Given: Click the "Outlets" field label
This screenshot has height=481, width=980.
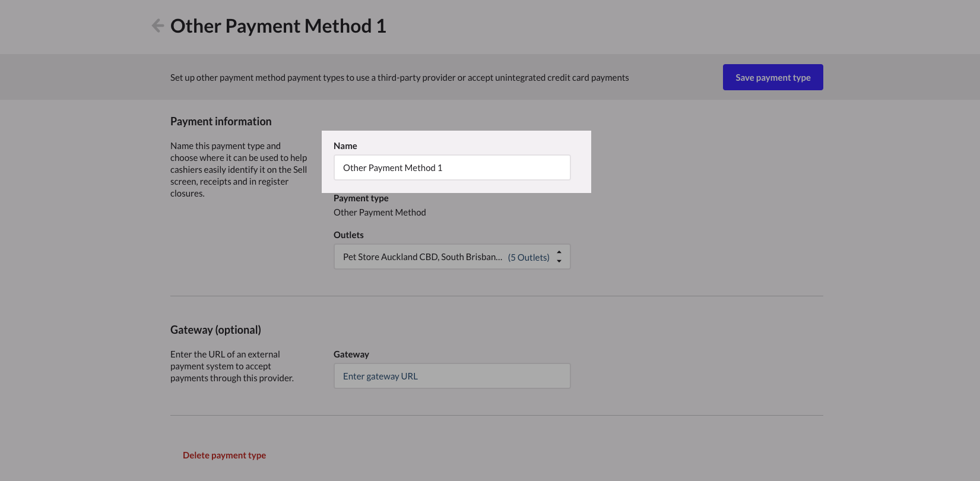Looking at the screenshot, I should point(348,235).
